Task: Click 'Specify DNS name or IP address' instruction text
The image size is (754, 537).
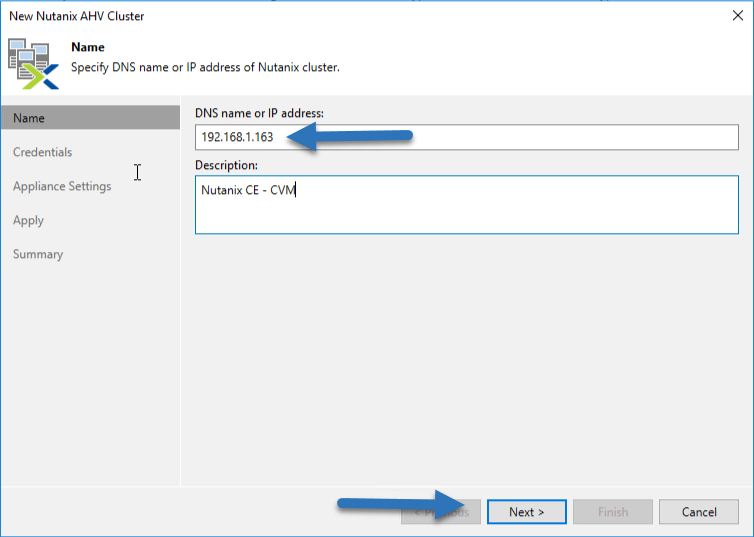Action: coord(205,67)
